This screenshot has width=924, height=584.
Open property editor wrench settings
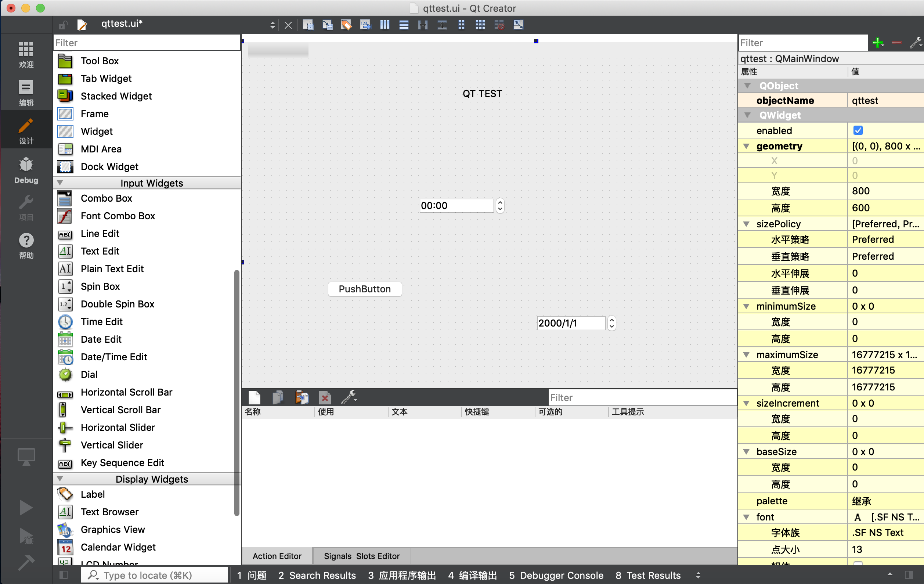coord(916,43)
